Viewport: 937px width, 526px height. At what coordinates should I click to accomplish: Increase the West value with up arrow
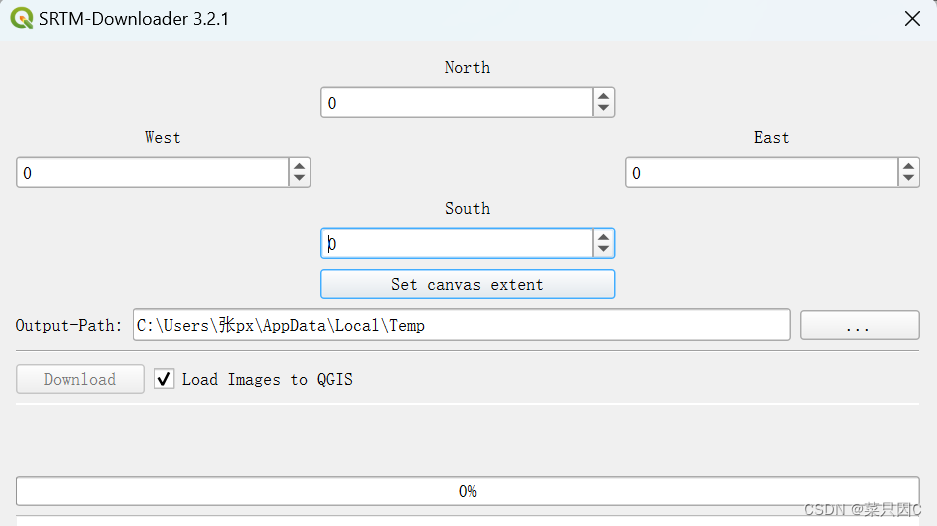coord(299,167)
